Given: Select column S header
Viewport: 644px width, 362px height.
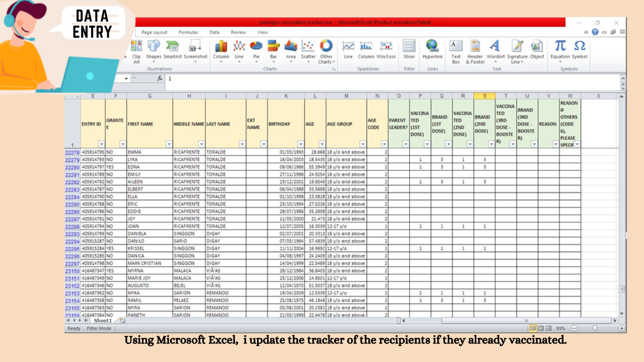Looking at the screenshot, I should tap(485, 96).
